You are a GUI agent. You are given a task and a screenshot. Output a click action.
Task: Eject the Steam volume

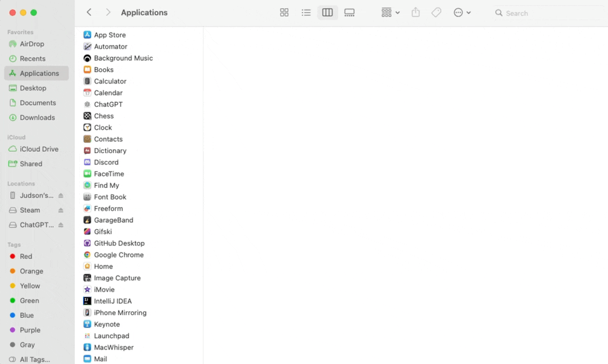(61, 210)
